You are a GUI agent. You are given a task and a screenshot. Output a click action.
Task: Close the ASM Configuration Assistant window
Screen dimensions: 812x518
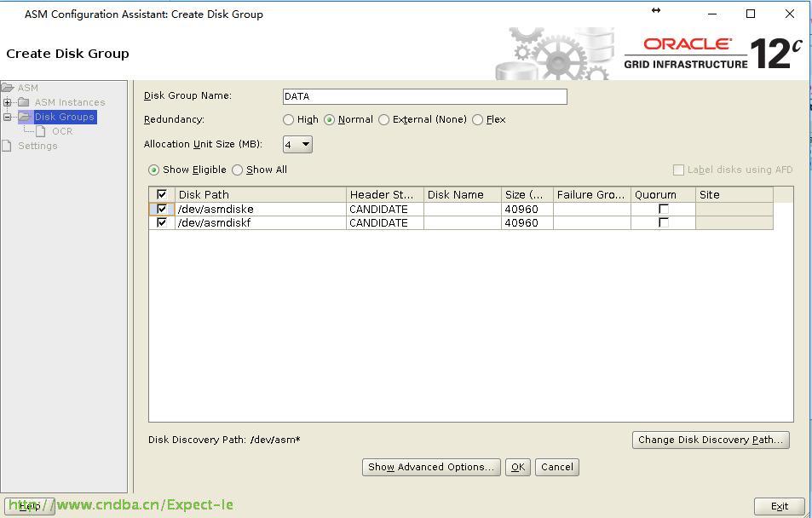pos(790,14)
